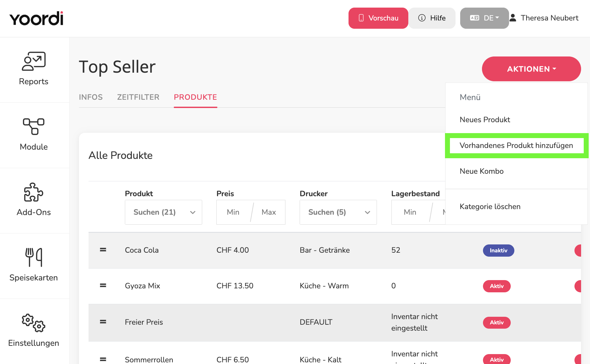Toggle the Aktiv status of Freier Preis
The image size is (590, 364).
point(497,322)
